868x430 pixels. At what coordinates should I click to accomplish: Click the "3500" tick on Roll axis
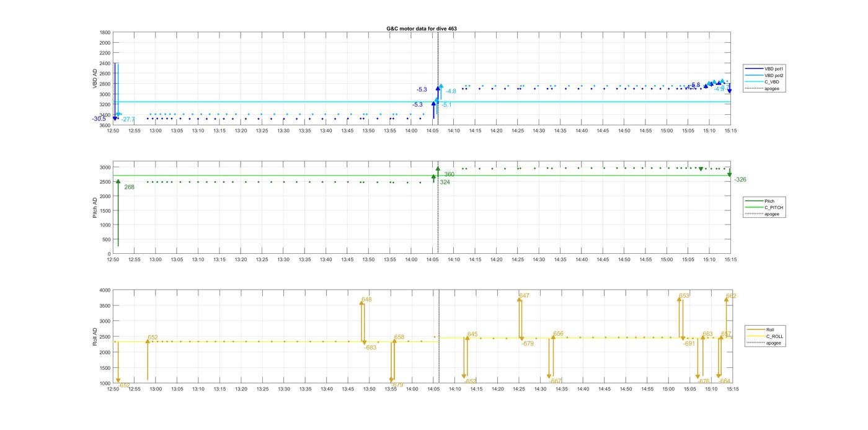click(105, 306)
